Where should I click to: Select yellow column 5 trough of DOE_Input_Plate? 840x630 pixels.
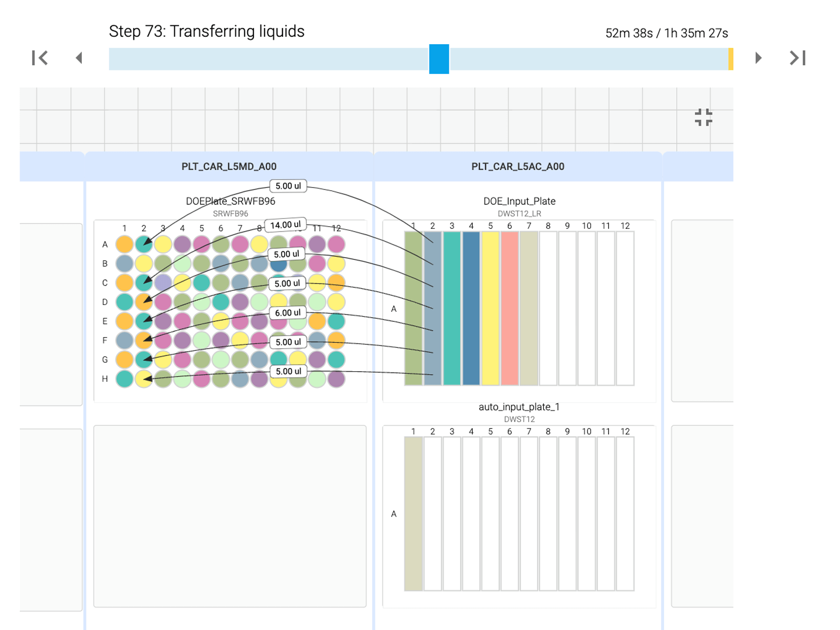[490, 309]
